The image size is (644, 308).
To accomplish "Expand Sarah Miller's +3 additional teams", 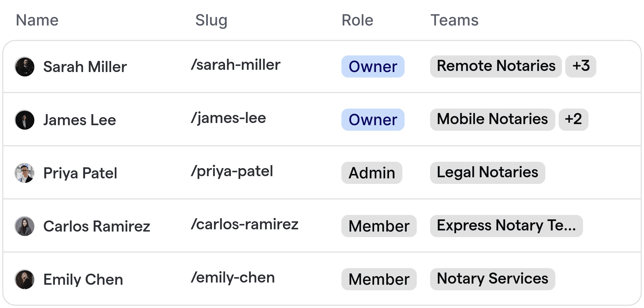I will tap(581, 66).
